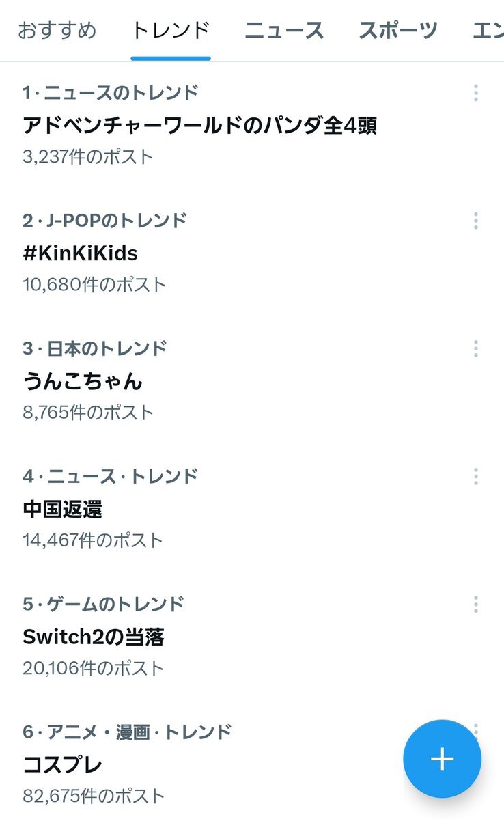This screenshot has width=504, height=819.
Task: Click the 1・ニュースのトレンド category label
Action: click(x=111, y=92)
